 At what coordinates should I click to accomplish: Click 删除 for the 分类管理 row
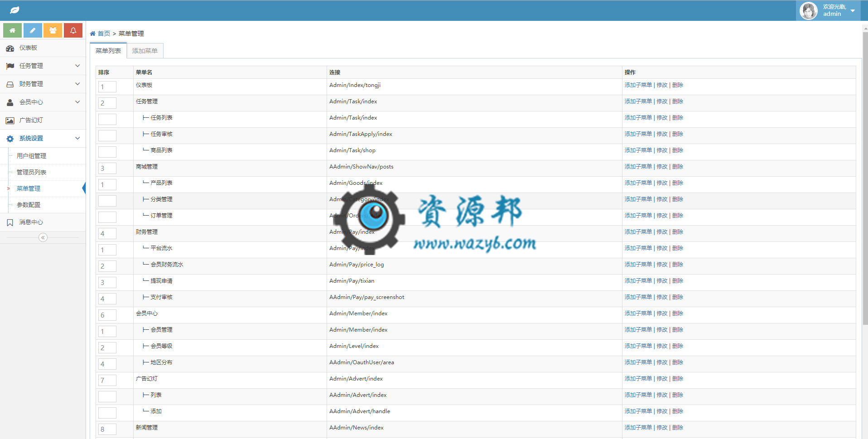[x=678, y=199]
